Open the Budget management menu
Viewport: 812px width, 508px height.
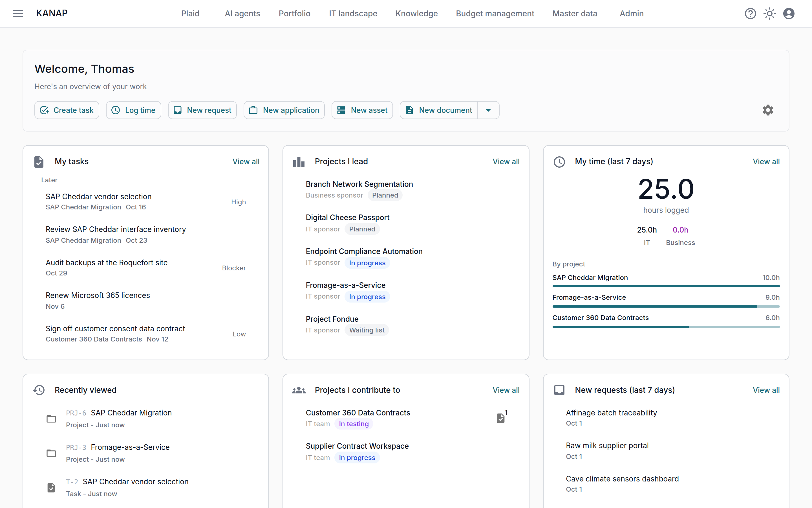(495, 14)
